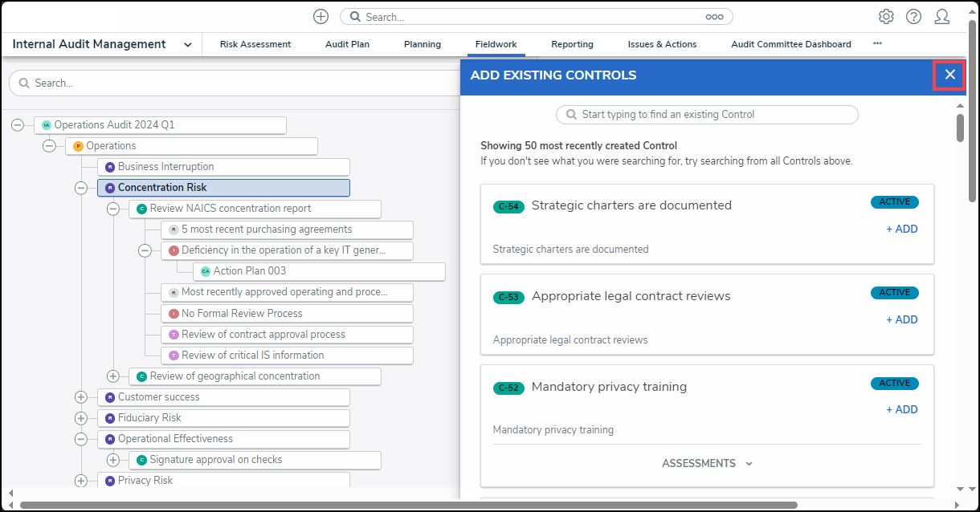
Task: Collapse the Operations Audit 2024 Q1 node
Action: (18, 125)
